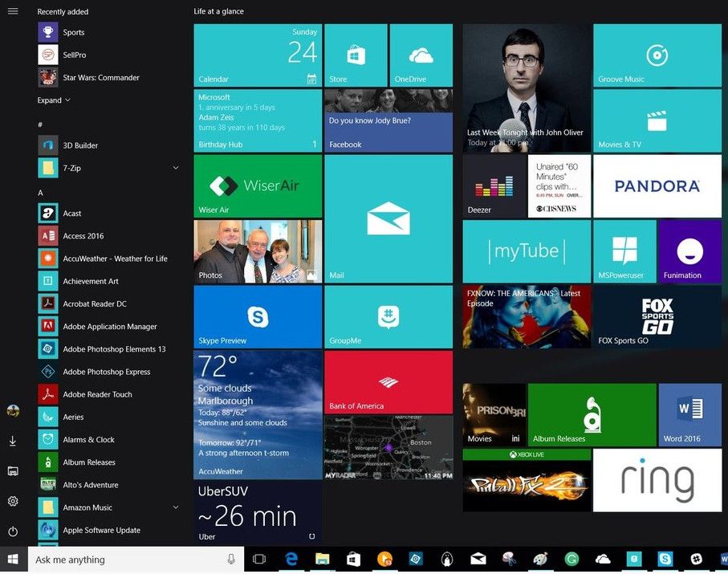The width and height of the screenshot is (728, 574).
Task: Open the Movies & TV tile
Action: [657, 120]
